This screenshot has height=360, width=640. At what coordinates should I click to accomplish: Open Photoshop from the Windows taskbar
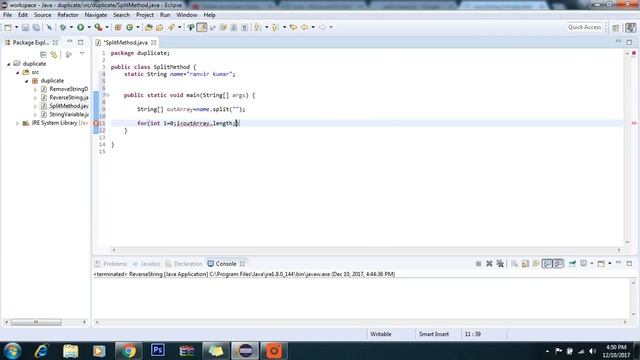[158, 351]
